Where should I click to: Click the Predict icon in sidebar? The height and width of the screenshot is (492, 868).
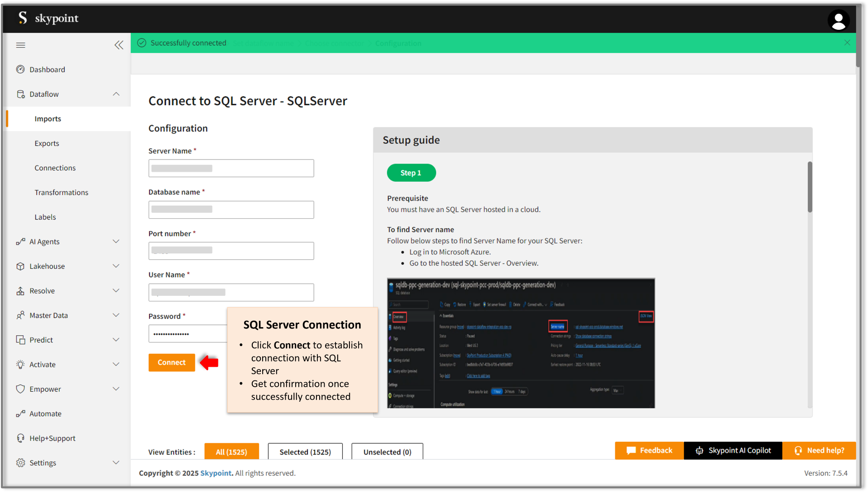coord(20,339)
